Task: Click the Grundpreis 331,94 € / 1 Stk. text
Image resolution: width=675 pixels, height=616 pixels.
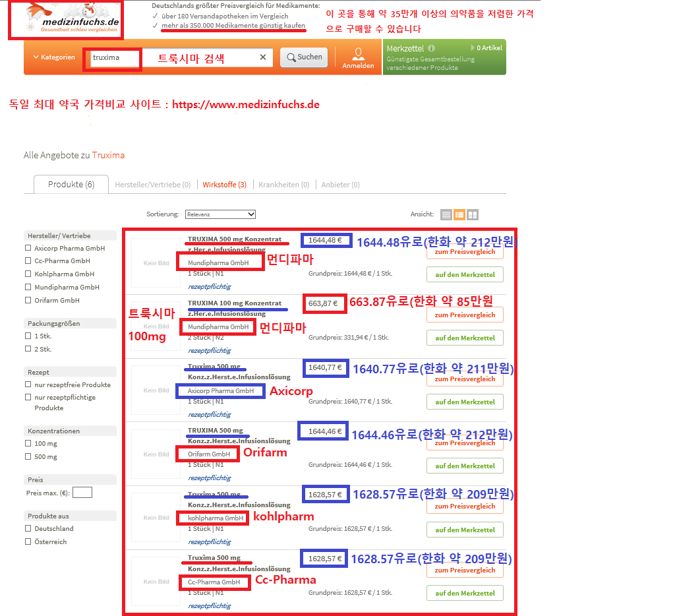Action: (x=349, y=337)
